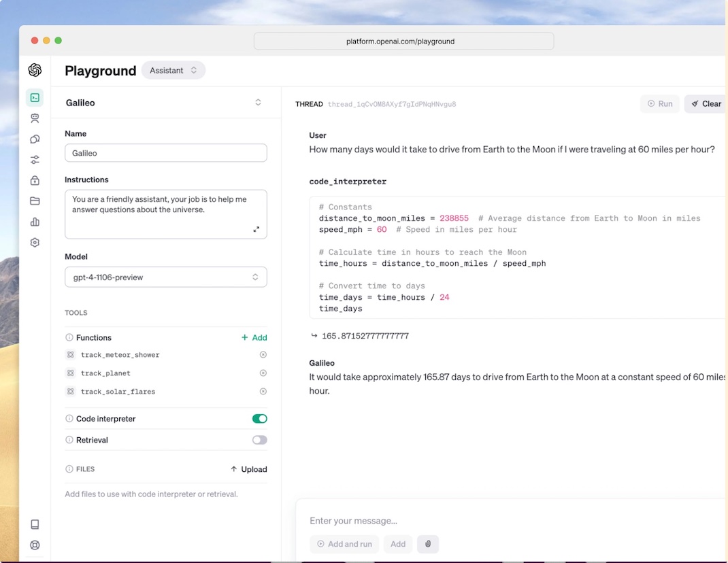Open the Documentation book icon
The image size is (728, 563).
click(35, 524)
